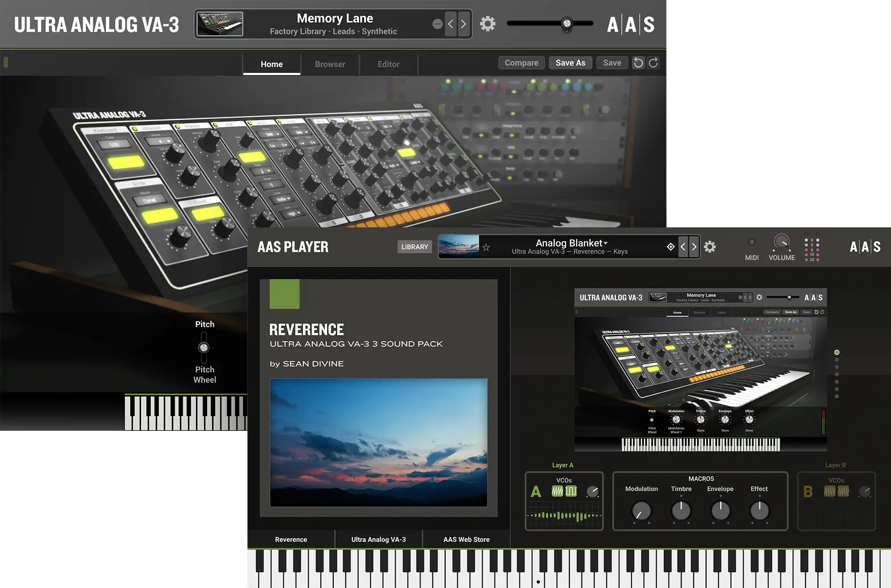The width and height of the screenshot is (891, 588).
Task: Go to previous preset in Ultra Analog VA-3
Action: click(450, 24)
